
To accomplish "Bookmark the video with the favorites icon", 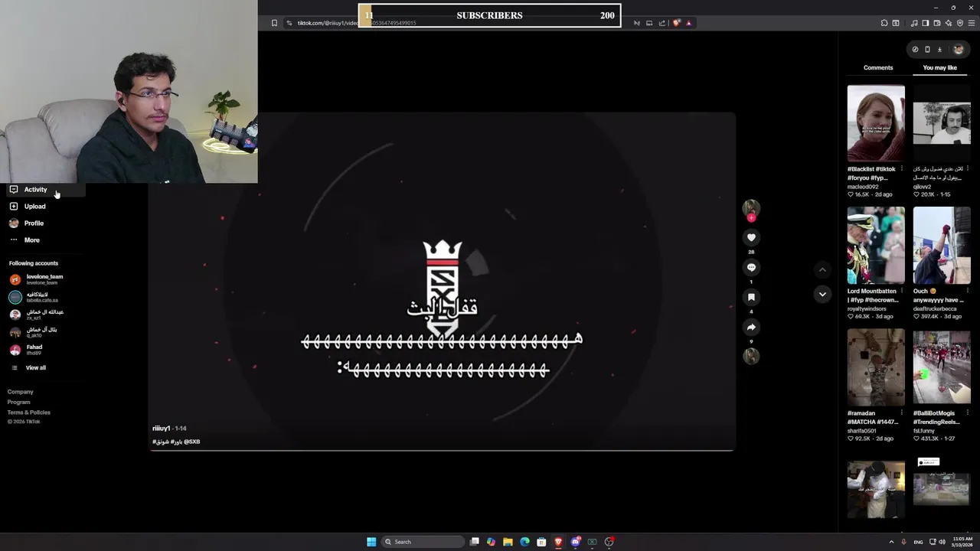I will 751,297.
